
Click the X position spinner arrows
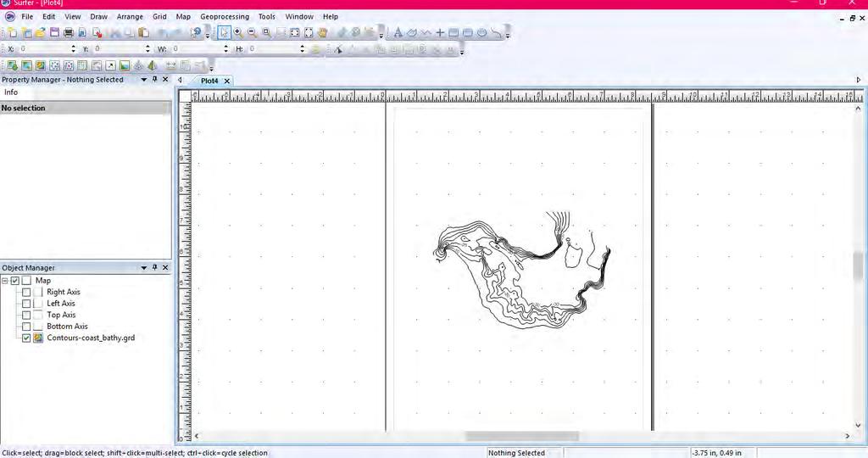[x=73, y=49]
